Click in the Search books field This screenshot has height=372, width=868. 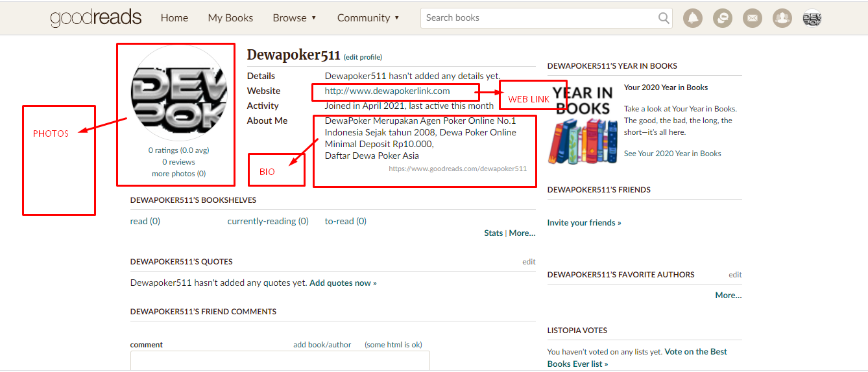pos(538,18)
